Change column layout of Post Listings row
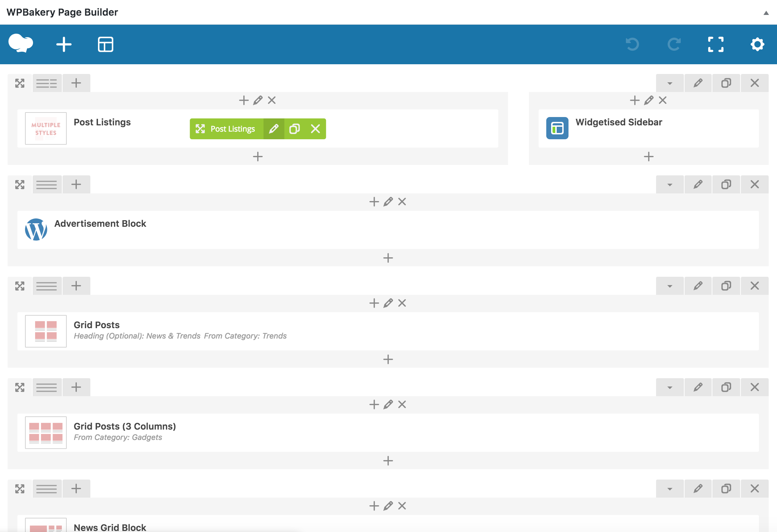The image size is (777, 532). coord(47,83)
